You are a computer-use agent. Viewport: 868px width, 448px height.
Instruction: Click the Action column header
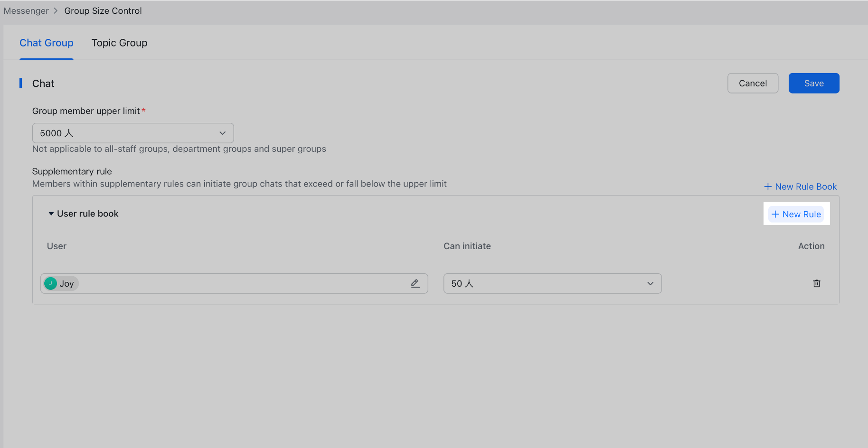(811, 246)
